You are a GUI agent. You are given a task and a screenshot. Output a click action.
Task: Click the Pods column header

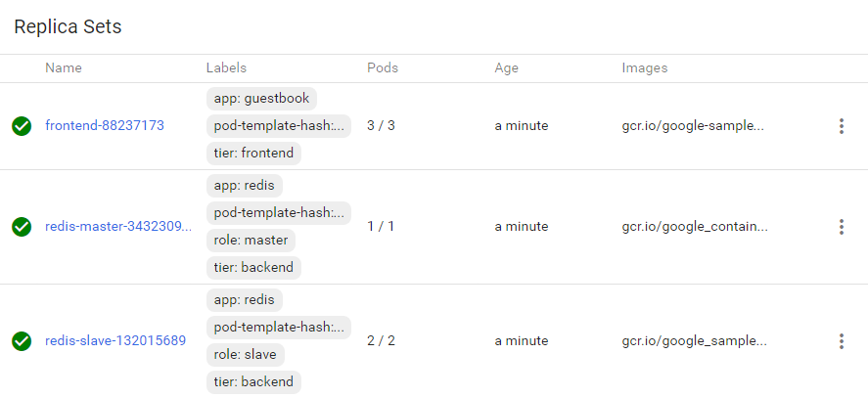[383, 68]
